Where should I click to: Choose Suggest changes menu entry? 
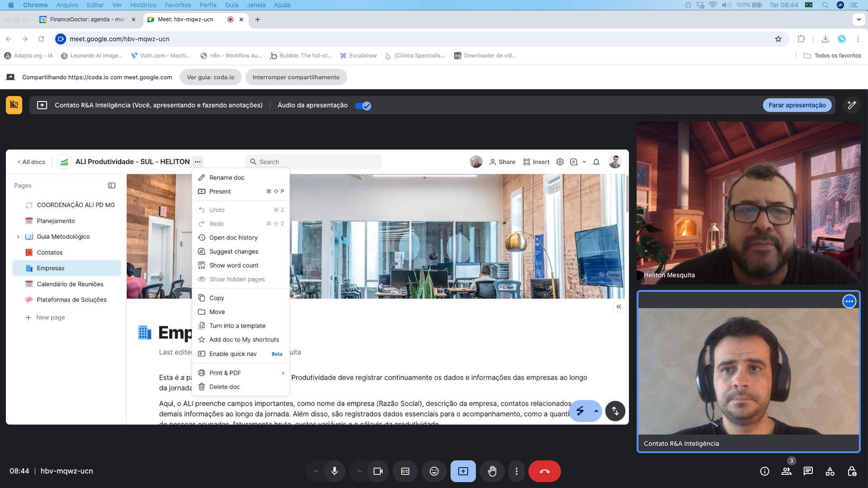coord(241,251)
